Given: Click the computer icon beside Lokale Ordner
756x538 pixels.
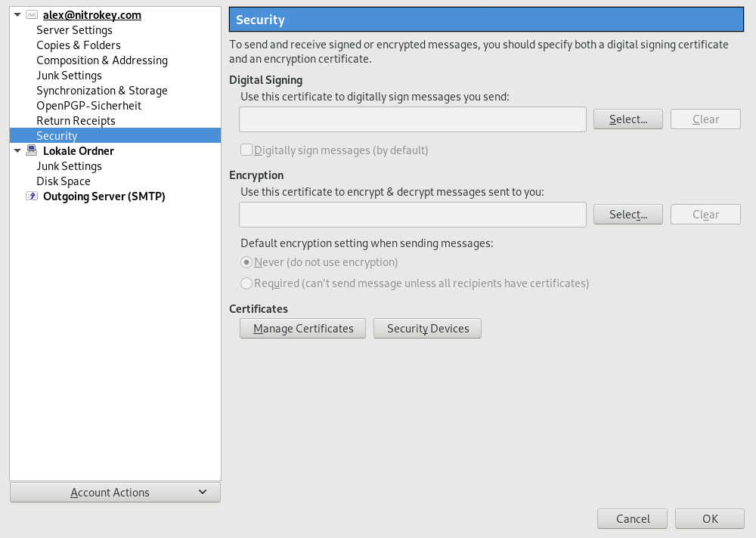Looking at the screenshot, I should point(32,151).
